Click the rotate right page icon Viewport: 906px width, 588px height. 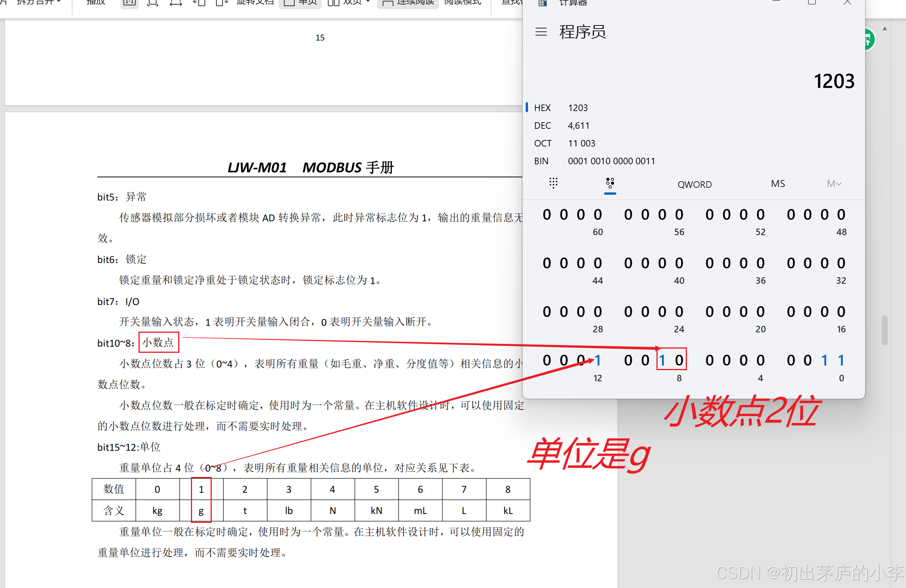222,3
